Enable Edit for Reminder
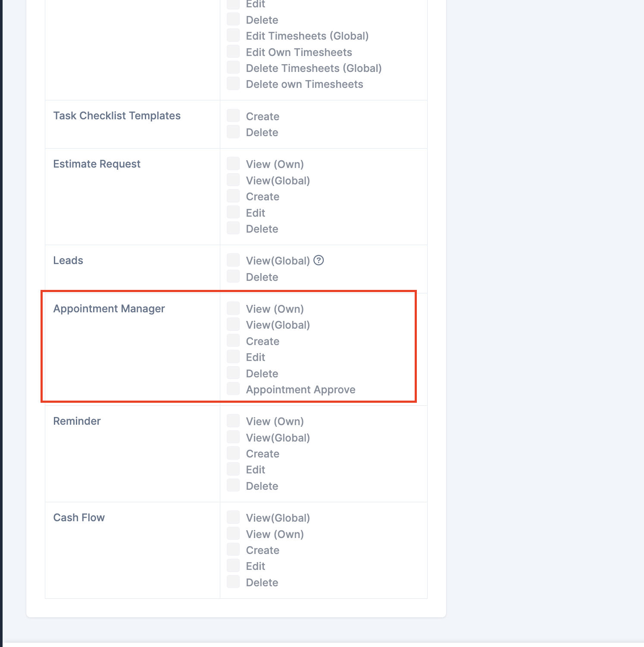This screenshot has height=647, width=644. (x=233, y=469)
